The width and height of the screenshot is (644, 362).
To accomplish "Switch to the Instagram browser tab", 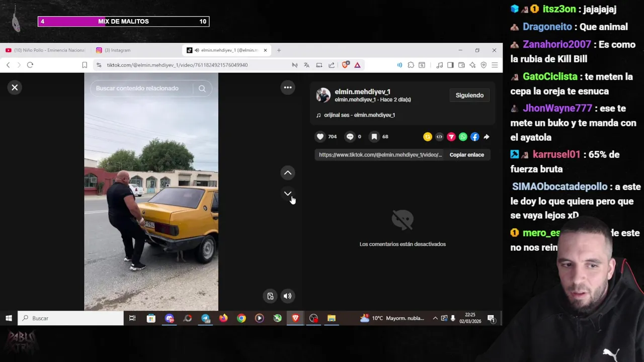I will pos(117,50).
